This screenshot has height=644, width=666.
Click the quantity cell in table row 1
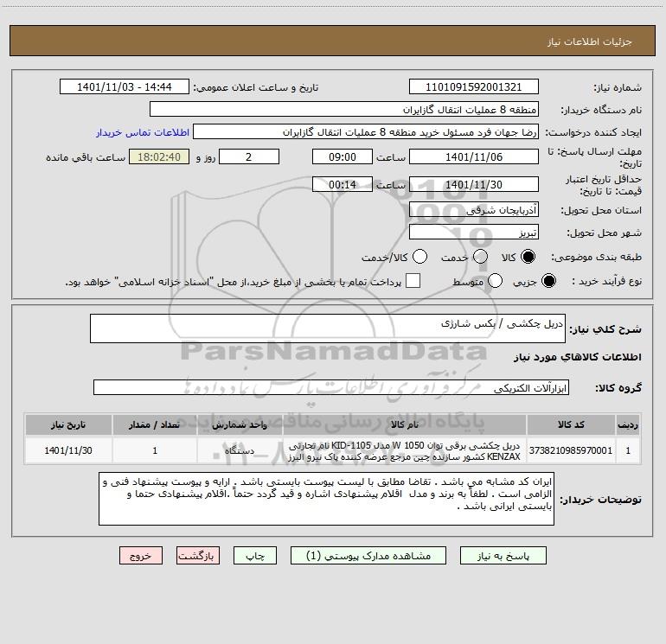[155, 450]
